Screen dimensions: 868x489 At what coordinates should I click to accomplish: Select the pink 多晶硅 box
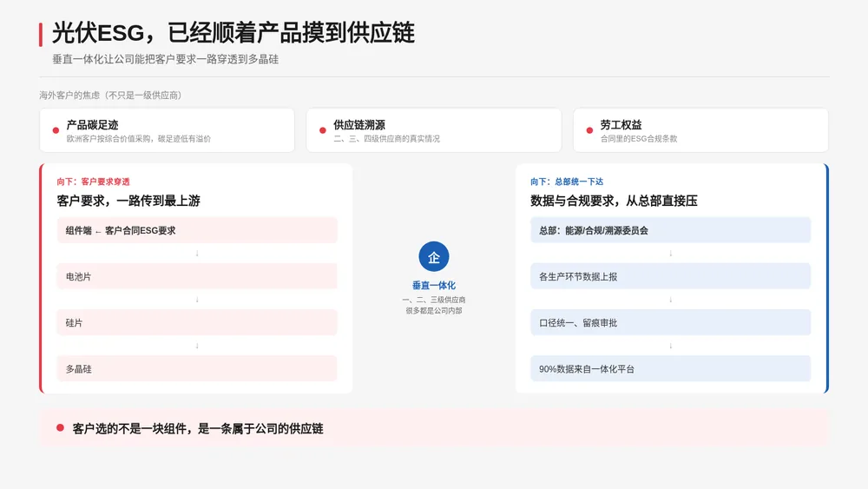197,369
